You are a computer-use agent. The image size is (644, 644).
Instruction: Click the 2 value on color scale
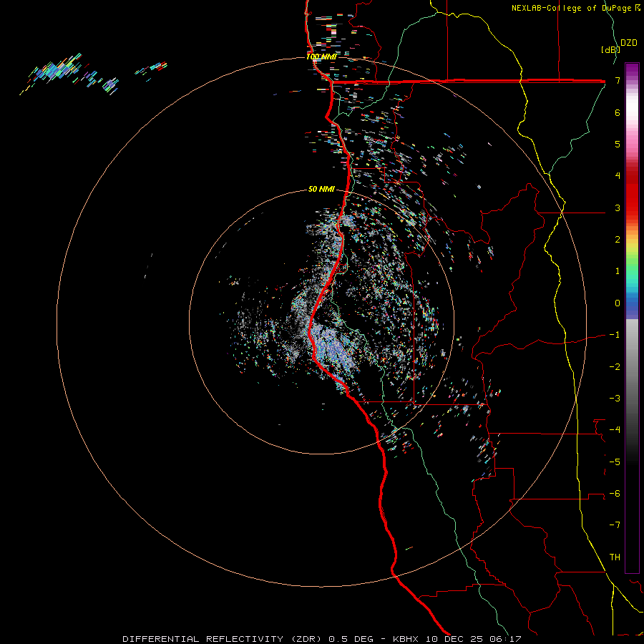(618, 240)
